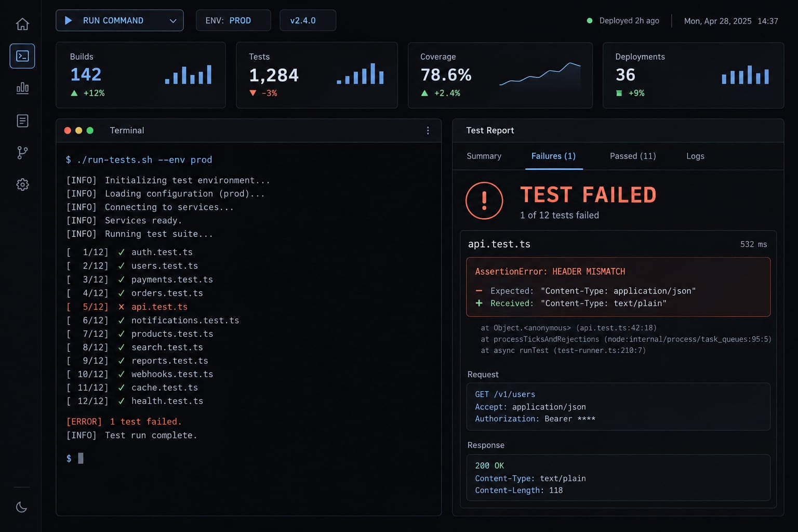Image resolution: width=798 pixels, height=532 pixels.
Task: Open the Settings gear icon in the sidebar
Action: pos(22,184)
